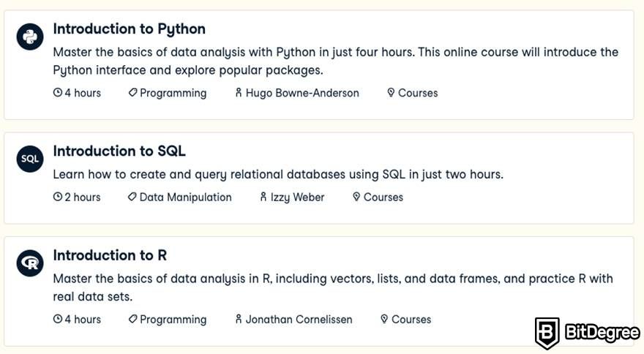Viewport: 644px width, 354px height.
Task: Click tag icon beside Data Manipulation
Action: coord(132,197)
